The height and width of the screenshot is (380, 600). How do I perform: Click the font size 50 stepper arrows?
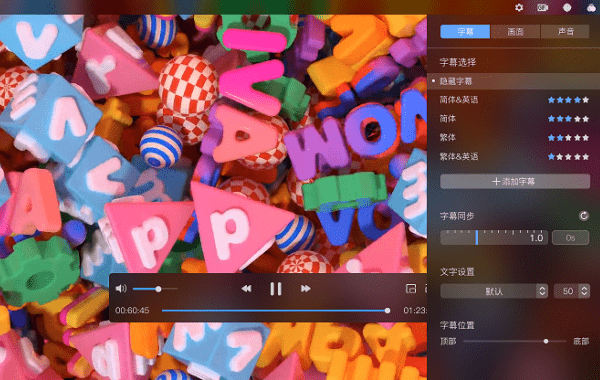point(584,291)
